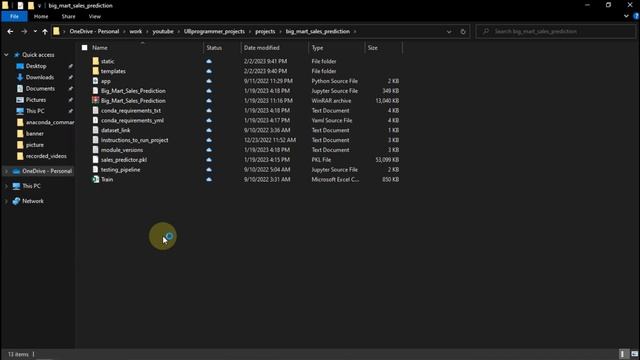Viewport: 640px width, 360px height.
Task: Sort by the Size column header
Action: coord(372,48)
